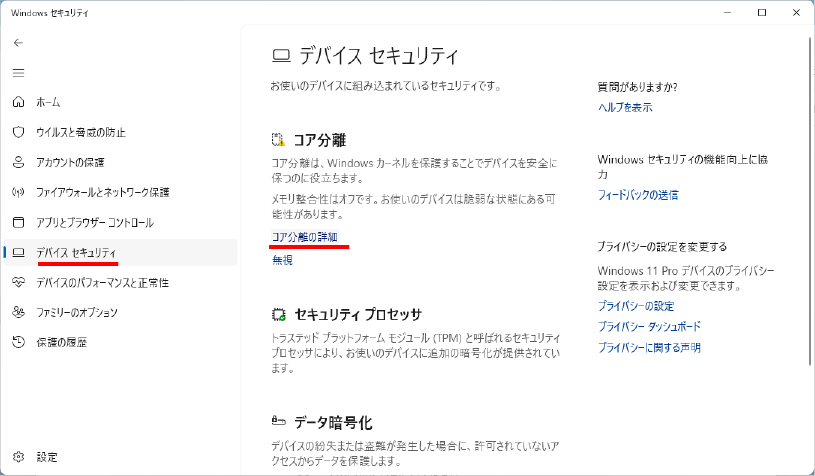Open the コア分離の詳細 link
Image resolution: width=815 pixels, height=476 pixels.
pyautogui.click(x=305, y=237)
